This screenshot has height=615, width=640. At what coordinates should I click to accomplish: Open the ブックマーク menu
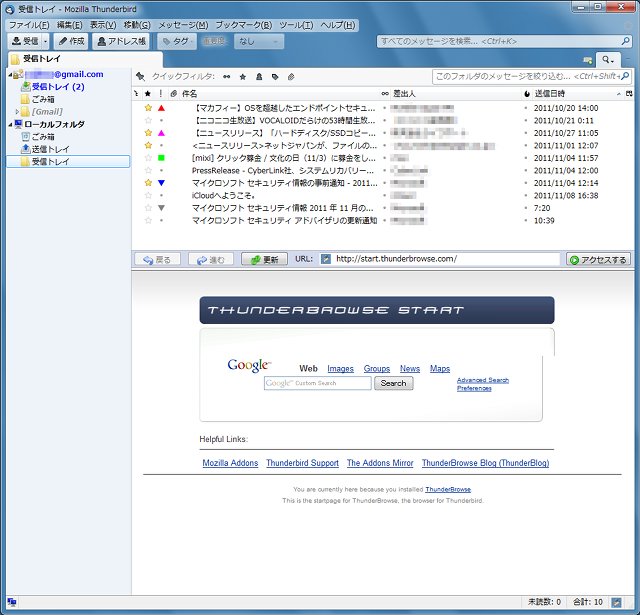click(x=244, y=25)
